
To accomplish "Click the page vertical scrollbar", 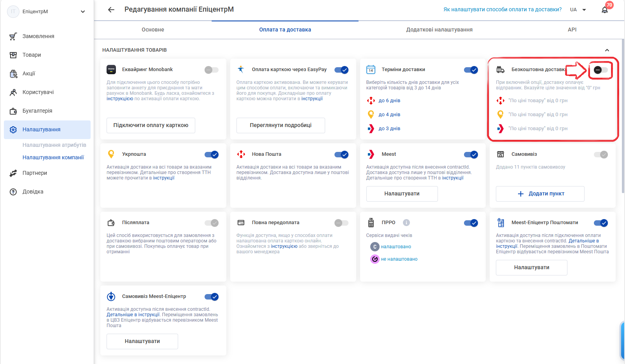I will click(x=623, y=117).
